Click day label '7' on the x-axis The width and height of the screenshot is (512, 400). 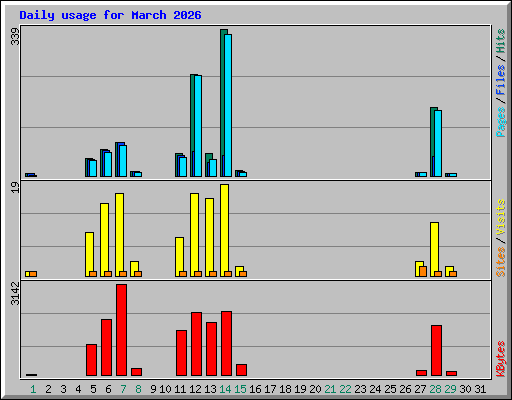(123, 389)
